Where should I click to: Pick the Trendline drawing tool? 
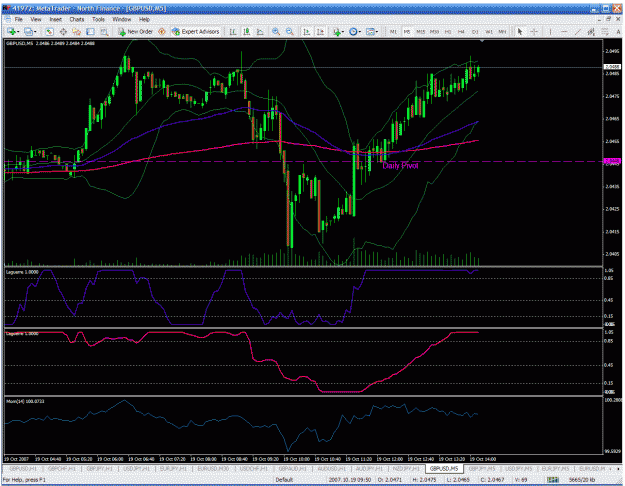tap(578, 31)
